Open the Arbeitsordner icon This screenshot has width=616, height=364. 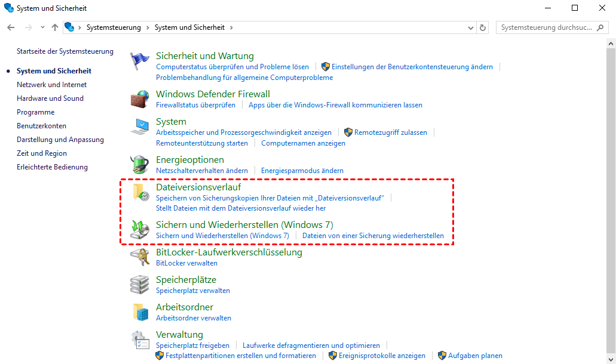[140, 312]
